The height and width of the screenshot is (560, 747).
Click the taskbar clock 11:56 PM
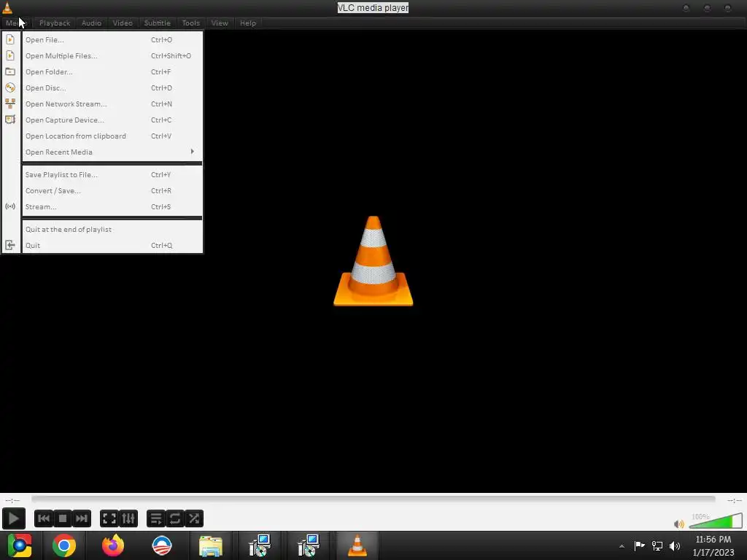713,540
